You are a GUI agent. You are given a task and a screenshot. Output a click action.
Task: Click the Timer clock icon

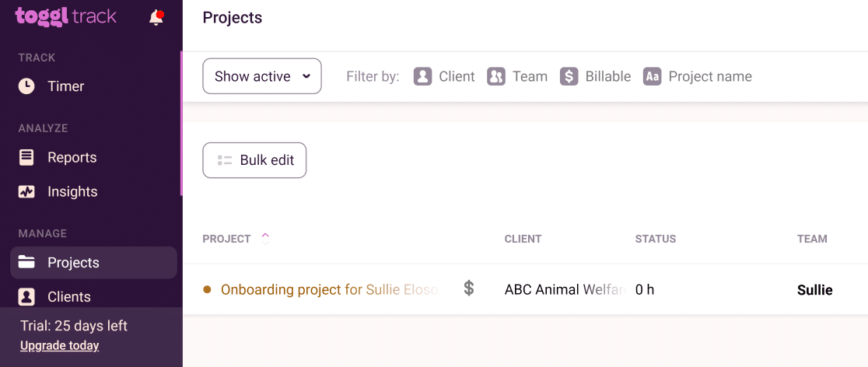[26, 86]
